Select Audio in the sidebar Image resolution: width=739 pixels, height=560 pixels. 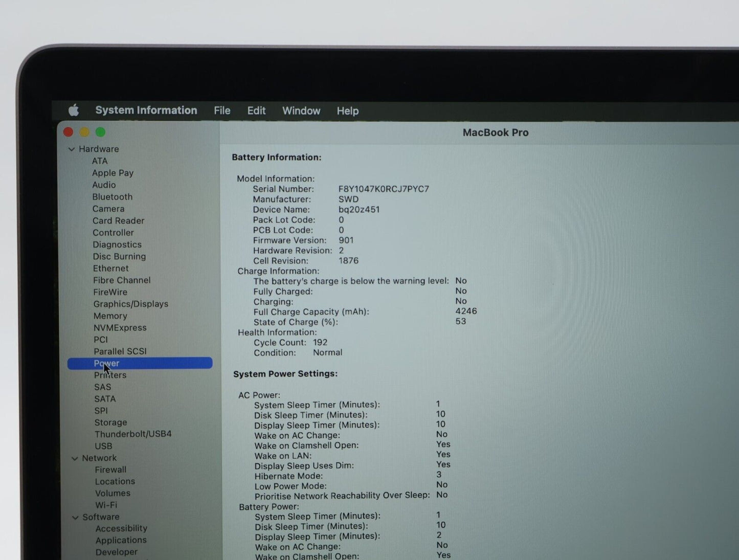(x=104, y=185)
